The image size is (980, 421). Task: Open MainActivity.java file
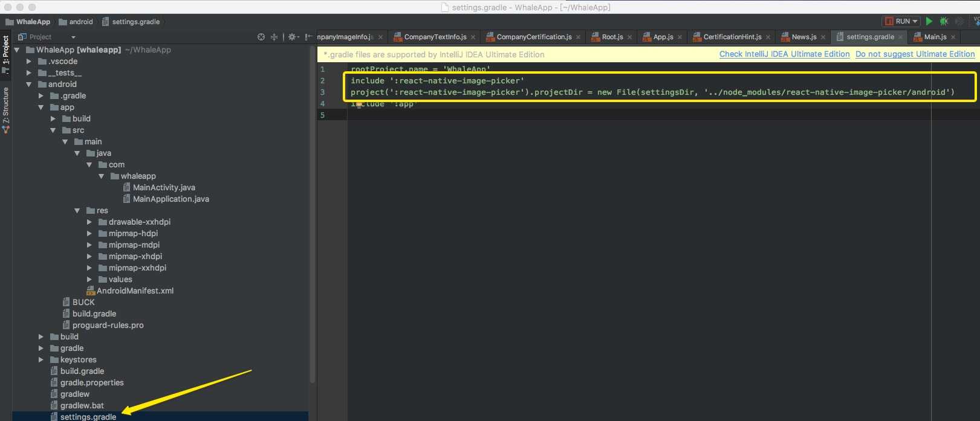click(x=158, y=188)
